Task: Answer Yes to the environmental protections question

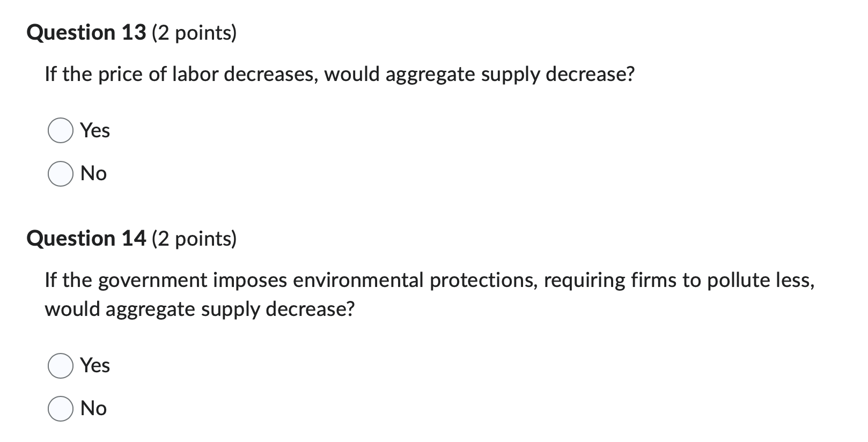Action: pyautogui.click(x=61, y=366)
